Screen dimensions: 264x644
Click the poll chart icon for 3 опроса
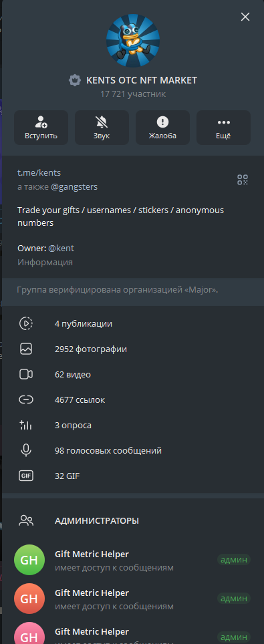[x=26, y=425]
